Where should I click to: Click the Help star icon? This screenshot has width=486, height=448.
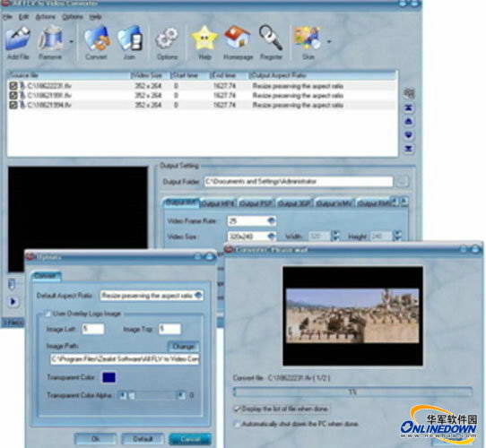pyautogui.click(x=204, y=39)
